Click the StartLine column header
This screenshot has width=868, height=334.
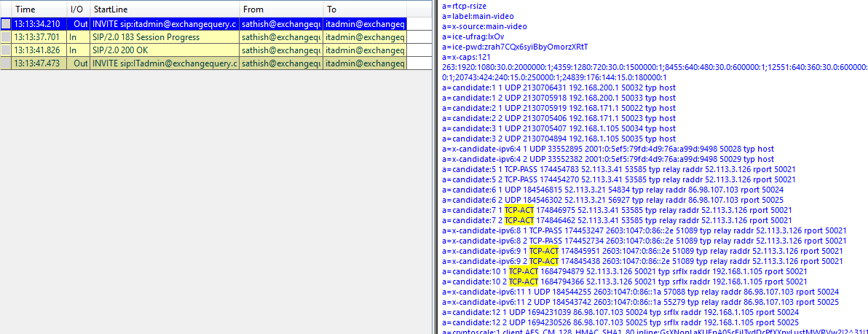tap(165, 9)
